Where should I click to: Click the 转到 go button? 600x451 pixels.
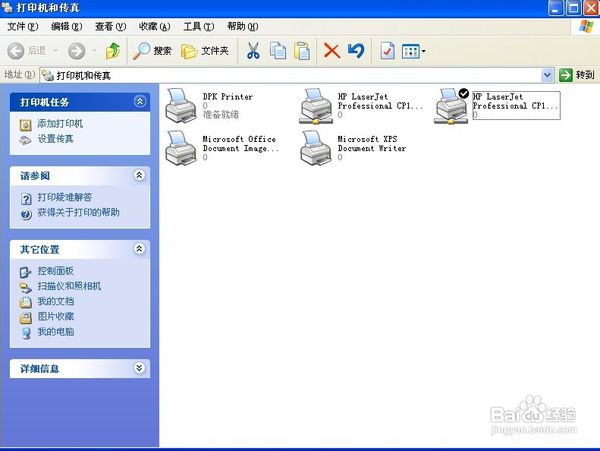(577, 75)
